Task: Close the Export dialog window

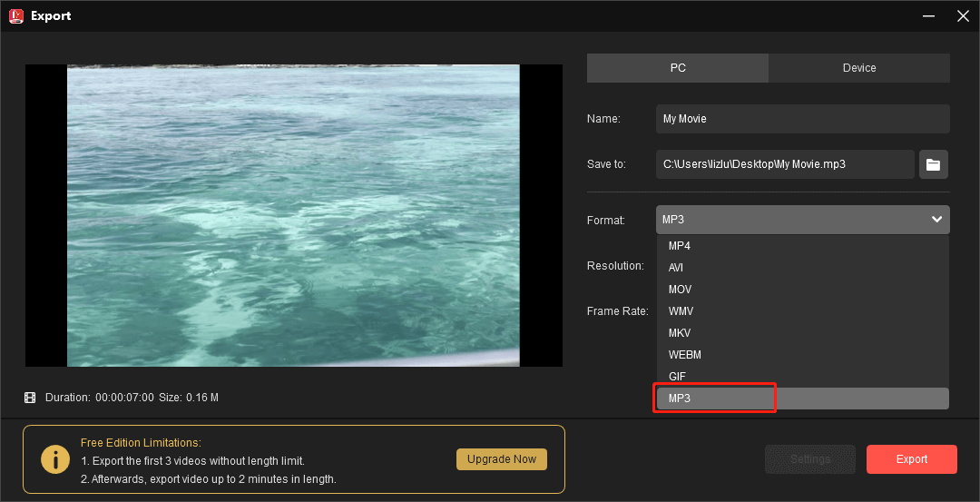Action: point(963,16)
